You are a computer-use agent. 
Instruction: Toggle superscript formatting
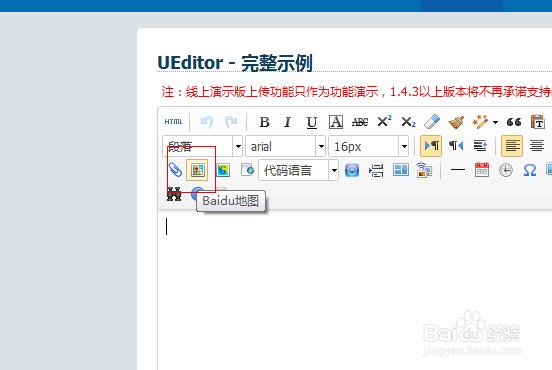[x=384, y=122]
